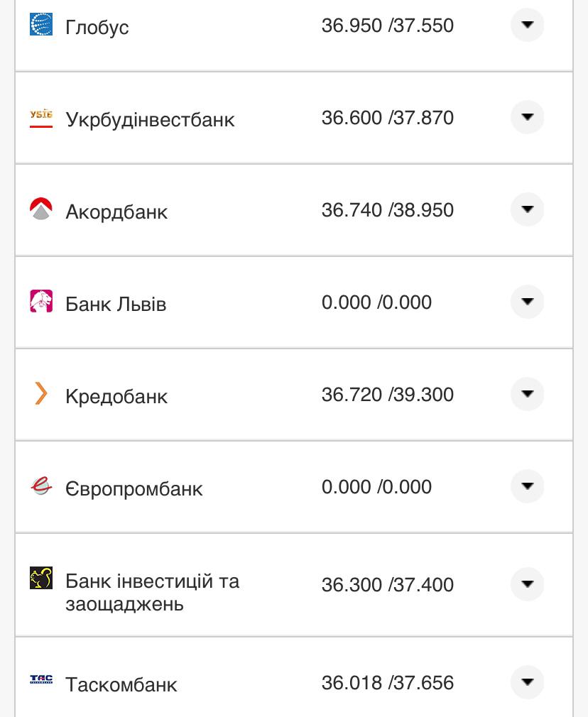Click Таскомбанк rate 36.018 /37.656

[x=387, y=683]
